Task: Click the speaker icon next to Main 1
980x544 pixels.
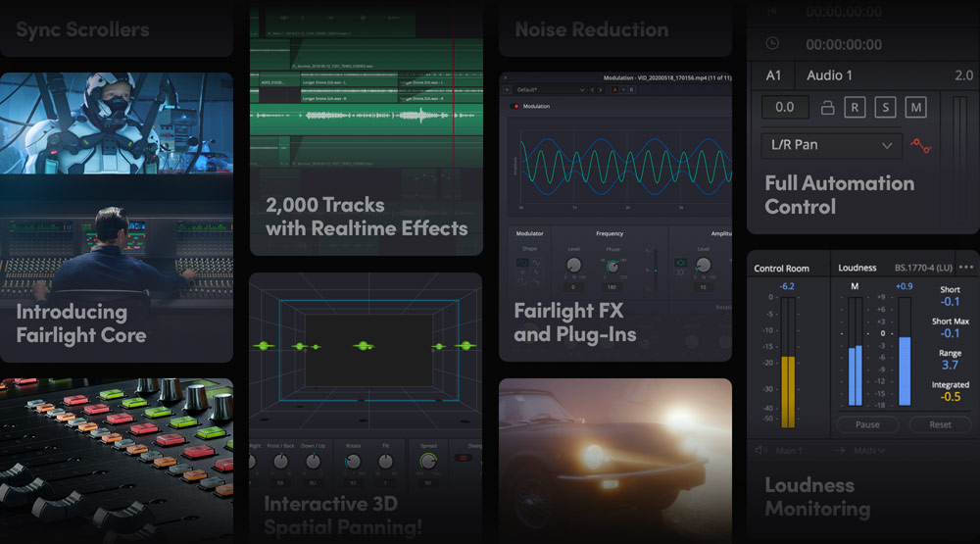Action: tap(759, 451)
